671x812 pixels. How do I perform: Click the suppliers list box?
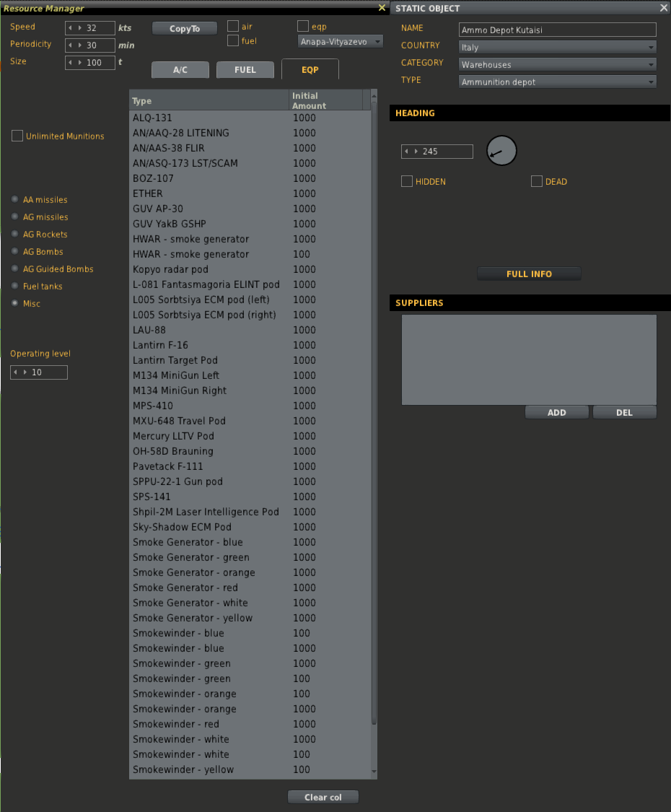click(529, 359)
